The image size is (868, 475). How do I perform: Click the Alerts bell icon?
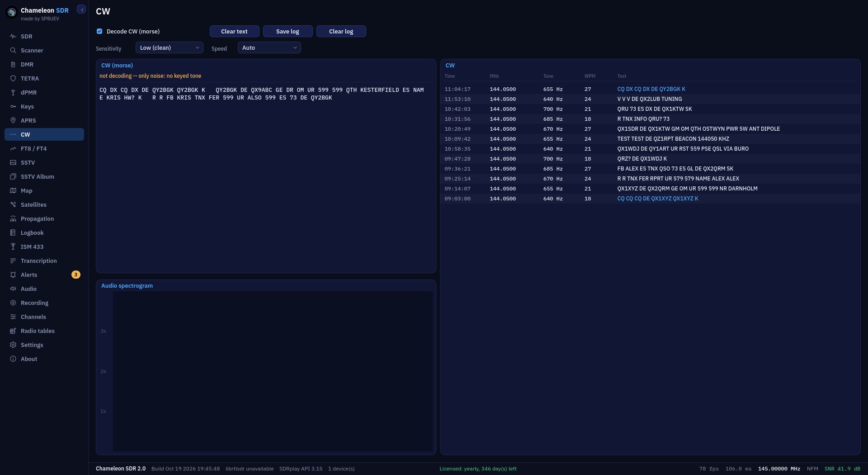pyautogui.click(x=13, y=275)
